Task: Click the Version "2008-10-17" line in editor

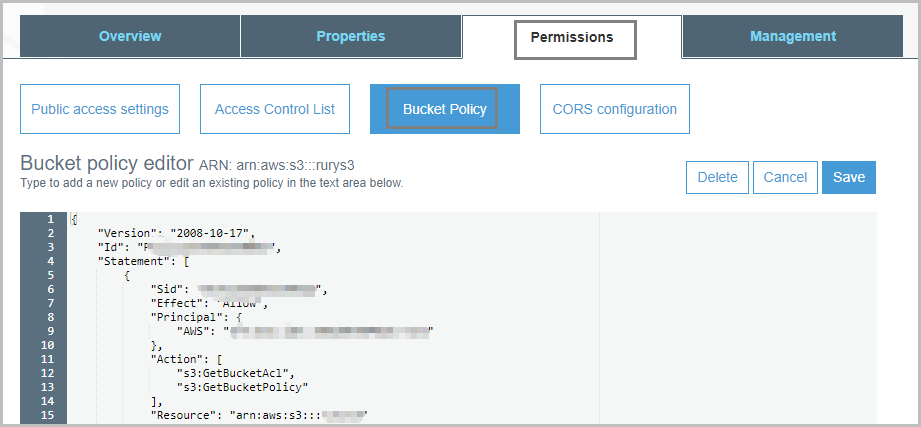Action: click(177, 233)
